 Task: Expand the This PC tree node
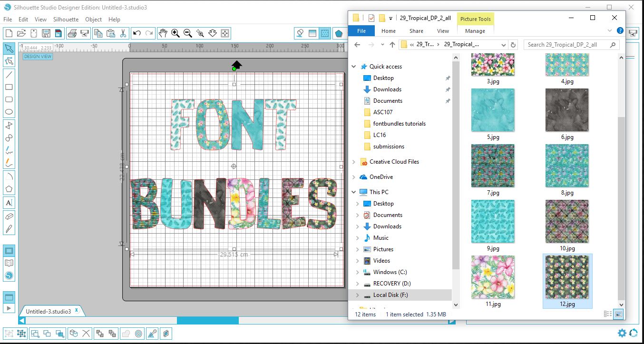354,192
